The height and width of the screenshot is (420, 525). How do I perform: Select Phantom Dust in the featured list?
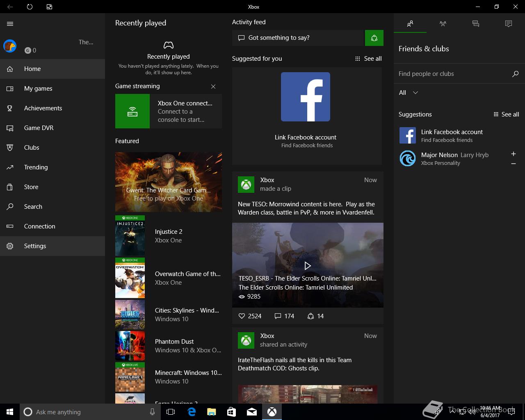(169, 346)
